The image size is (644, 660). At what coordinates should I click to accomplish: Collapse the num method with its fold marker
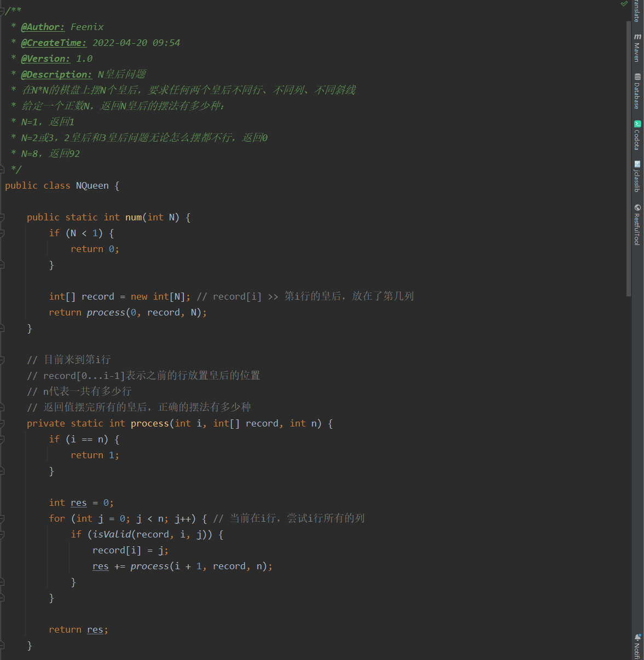point(2,217)
